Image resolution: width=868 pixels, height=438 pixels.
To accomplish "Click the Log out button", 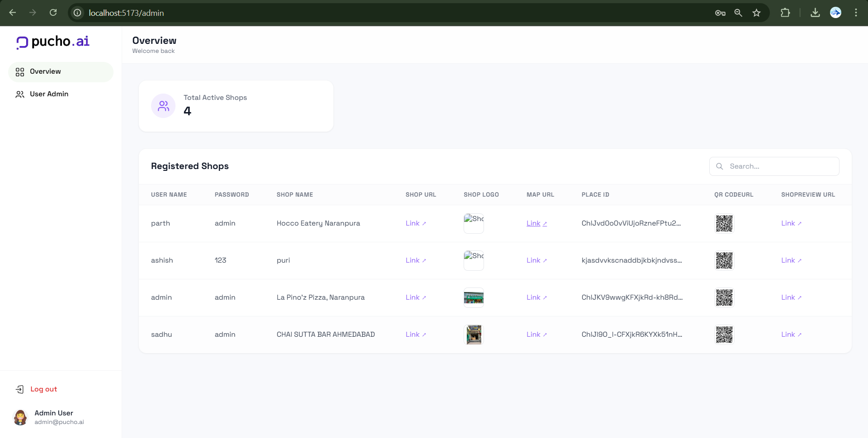I will [x=43, y=389].
